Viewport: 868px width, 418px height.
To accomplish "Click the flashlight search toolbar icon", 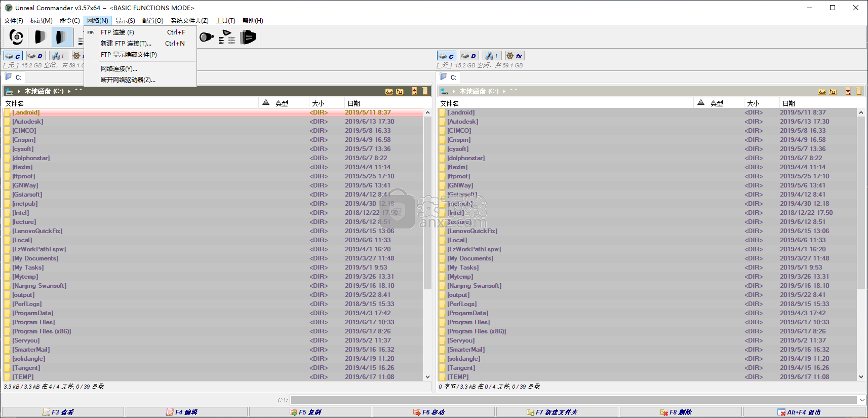I will coord(206,37).
